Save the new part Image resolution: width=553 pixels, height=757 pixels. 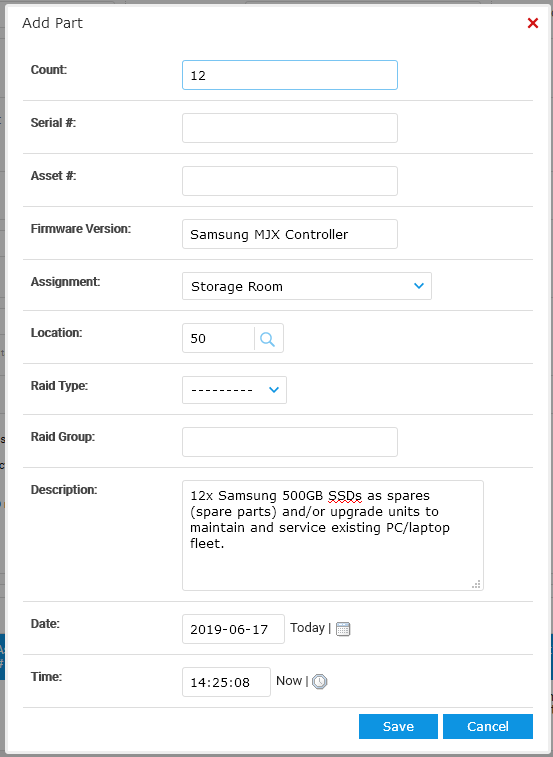click(398, 727)
